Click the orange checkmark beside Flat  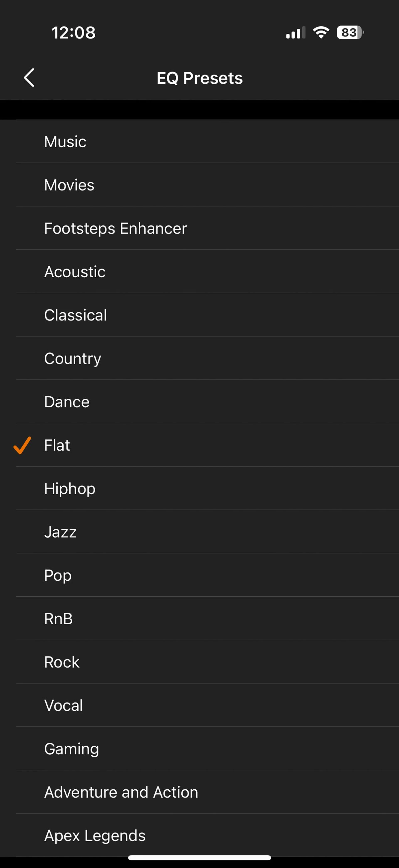click(x=22, y=445)
